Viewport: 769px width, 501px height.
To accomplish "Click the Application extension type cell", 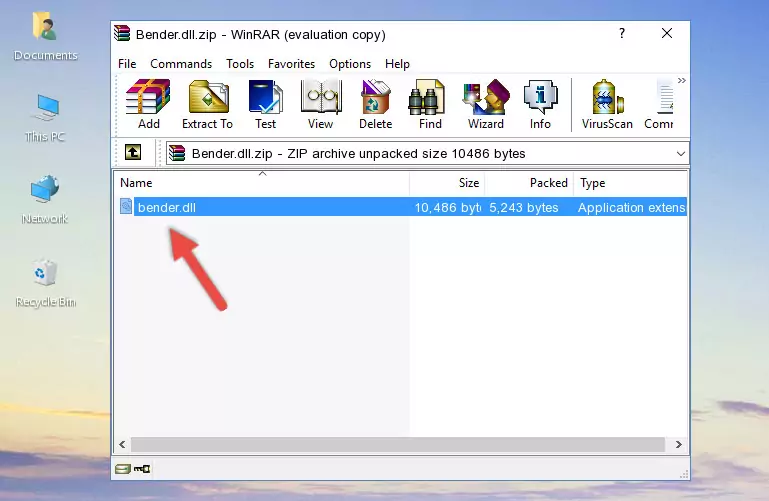I will [x=632, y=207].
